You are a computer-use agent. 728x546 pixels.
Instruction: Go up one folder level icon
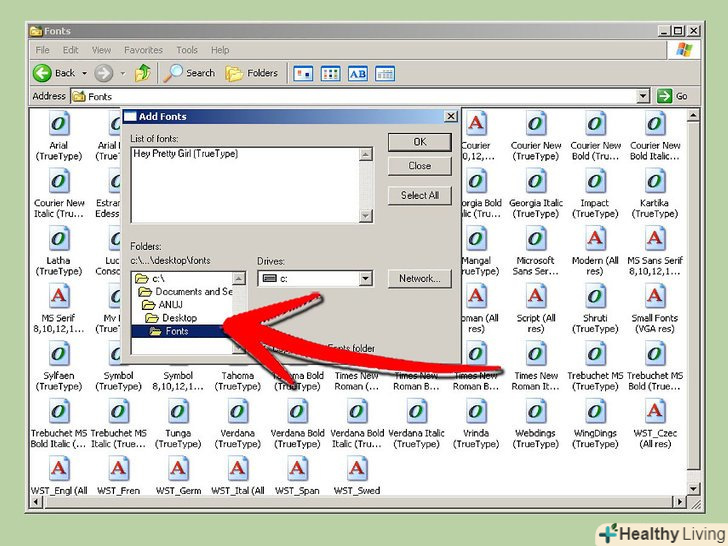coord(143,73)
